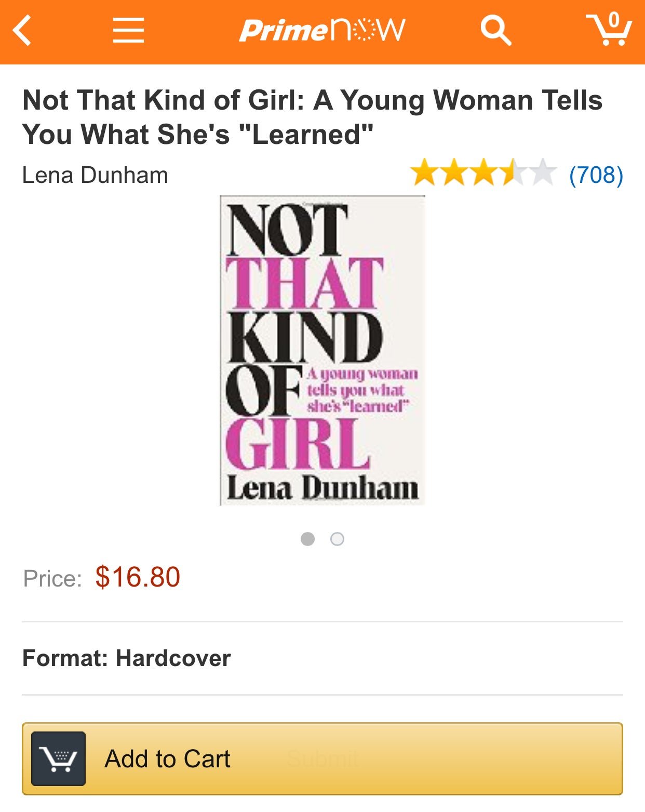
Task: Tap the star rating graphic
Action: point(483,173)
